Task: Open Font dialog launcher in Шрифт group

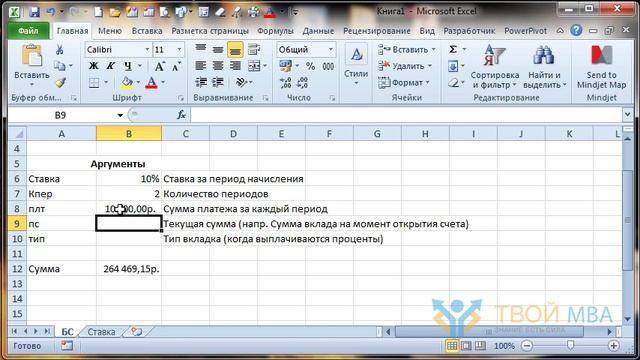Action: click(181, 98)
